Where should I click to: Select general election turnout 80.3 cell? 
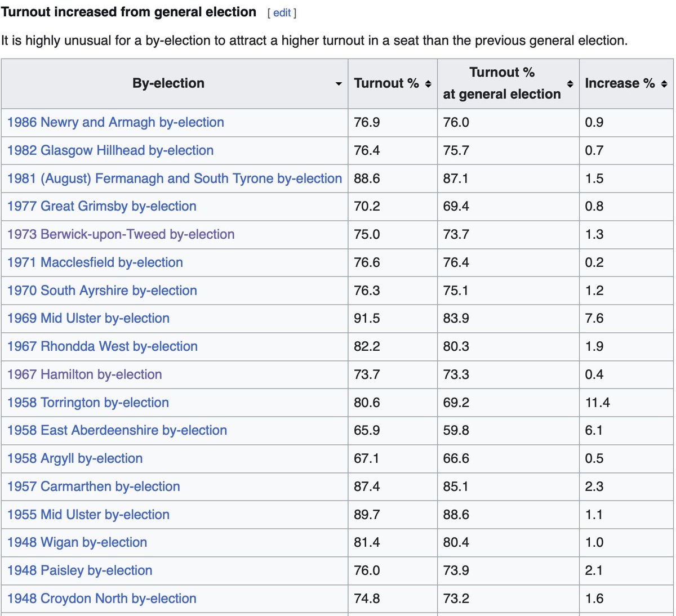[x=456, y=346]
